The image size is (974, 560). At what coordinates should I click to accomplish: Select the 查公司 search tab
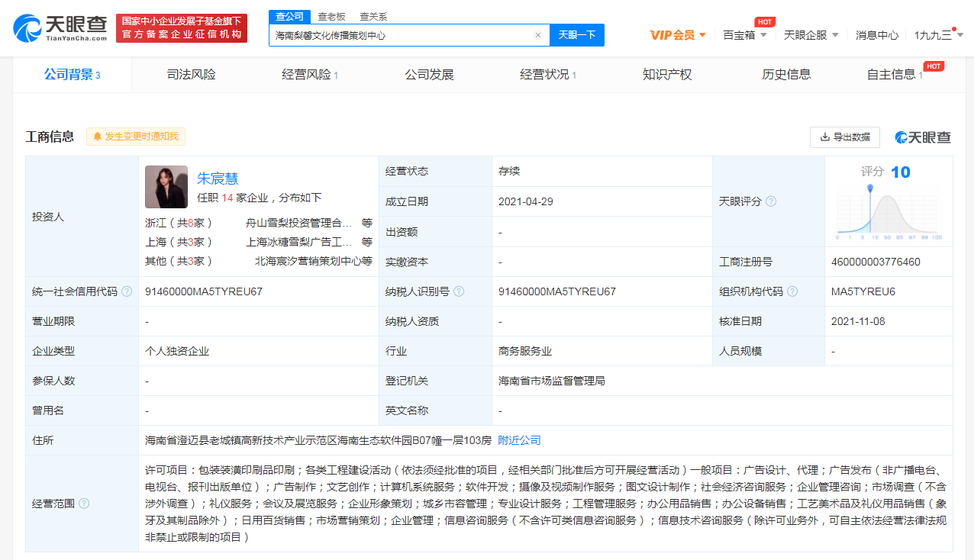click(x=289, y=17)
